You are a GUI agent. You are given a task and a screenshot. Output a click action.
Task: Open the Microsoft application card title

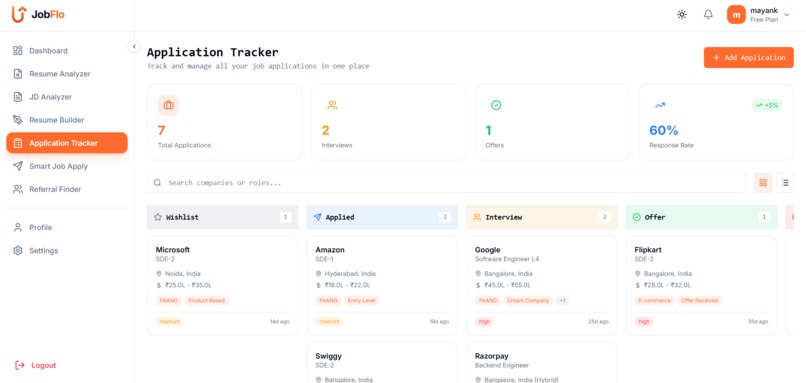173,250
